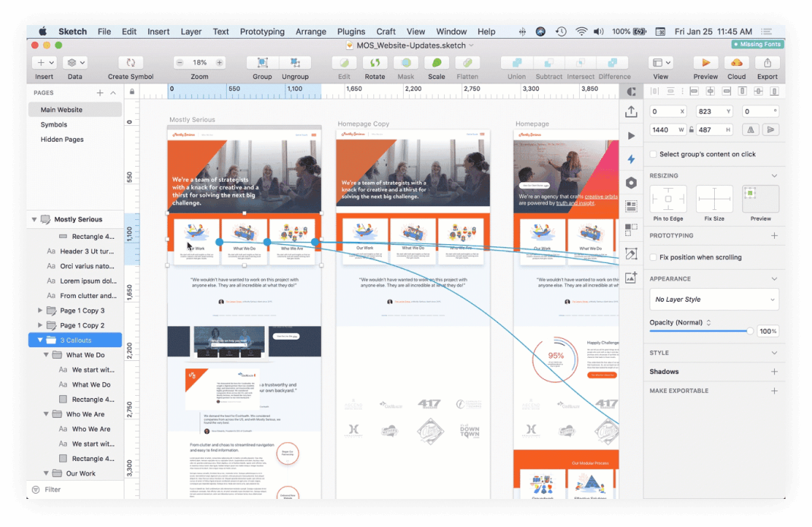The height and width of the screenshot is (527, 812).
Task: Flip the layer vertically
Action: click(770, 130)
